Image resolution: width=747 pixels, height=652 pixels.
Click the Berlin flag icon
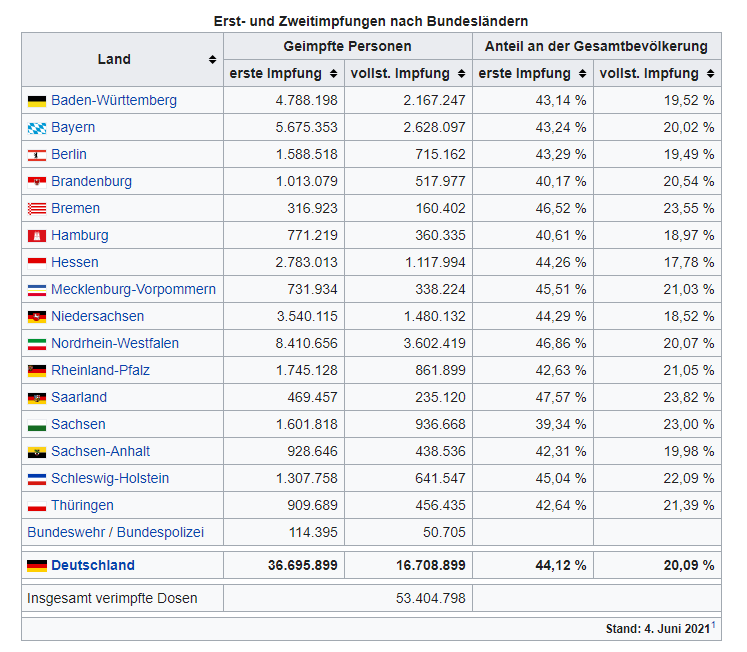point(37,155)
